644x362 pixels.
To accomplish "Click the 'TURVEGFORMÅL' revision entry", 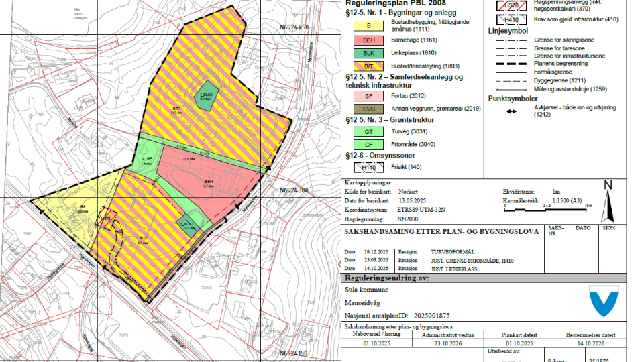I will pos(453,252).
